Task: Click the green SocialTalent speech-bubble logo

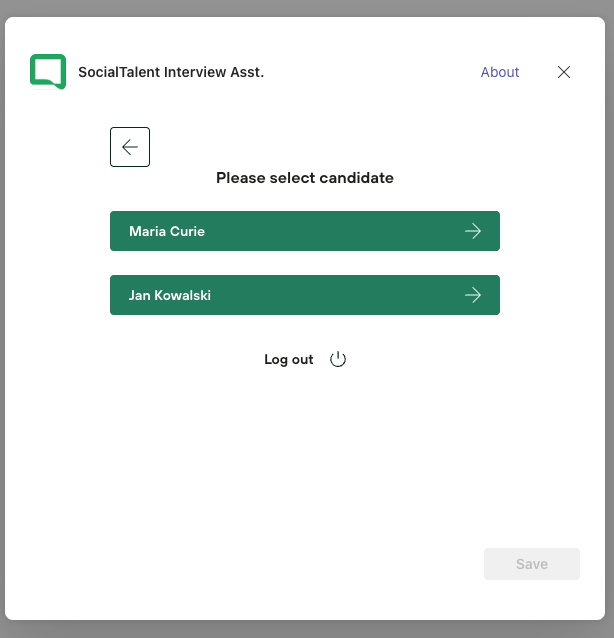Action: point(48,72)
